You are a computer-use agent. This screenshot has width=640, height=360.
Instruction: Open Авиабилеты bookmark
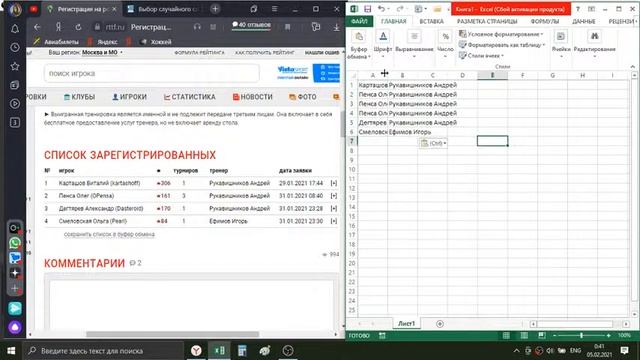coord(56,42)
